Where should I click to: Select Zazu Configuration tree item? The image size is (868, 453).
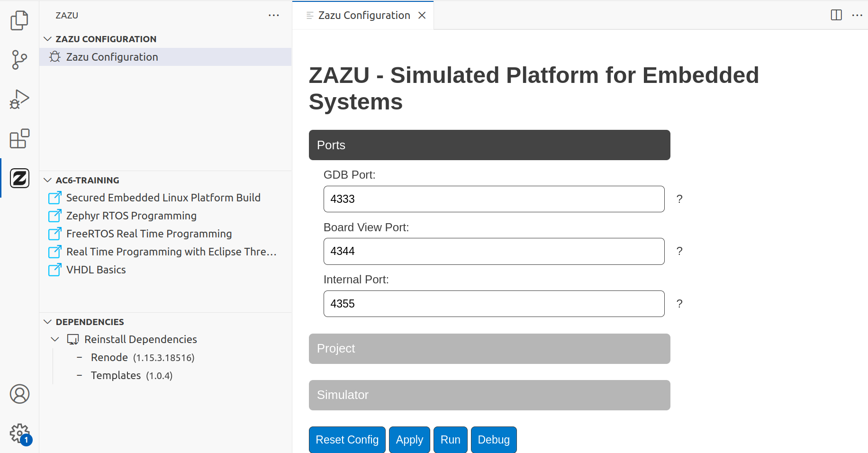[x=165, y=57]
